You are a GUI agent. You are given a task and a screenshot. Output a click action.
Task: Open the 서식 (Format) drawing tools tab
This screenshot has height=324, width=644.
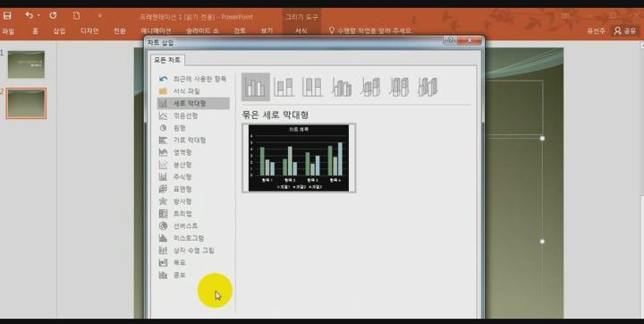coord(301,30)
